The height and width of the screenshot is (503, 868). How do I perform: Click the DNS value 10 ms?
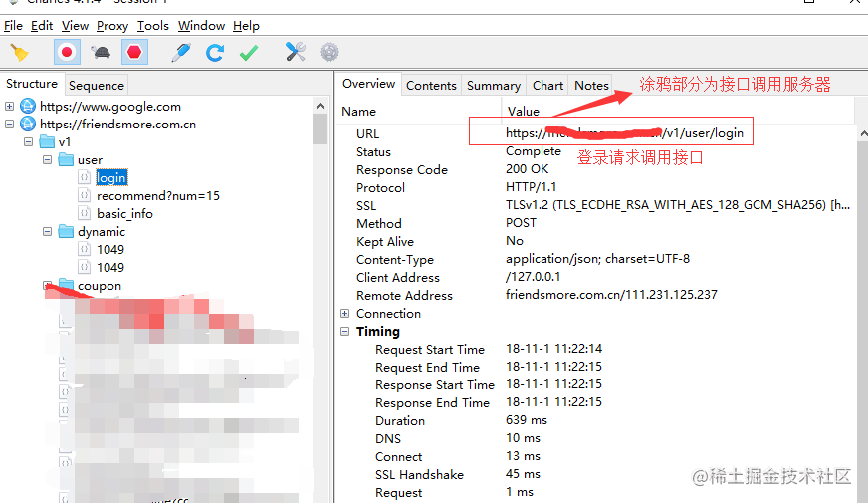click(523, 437)
